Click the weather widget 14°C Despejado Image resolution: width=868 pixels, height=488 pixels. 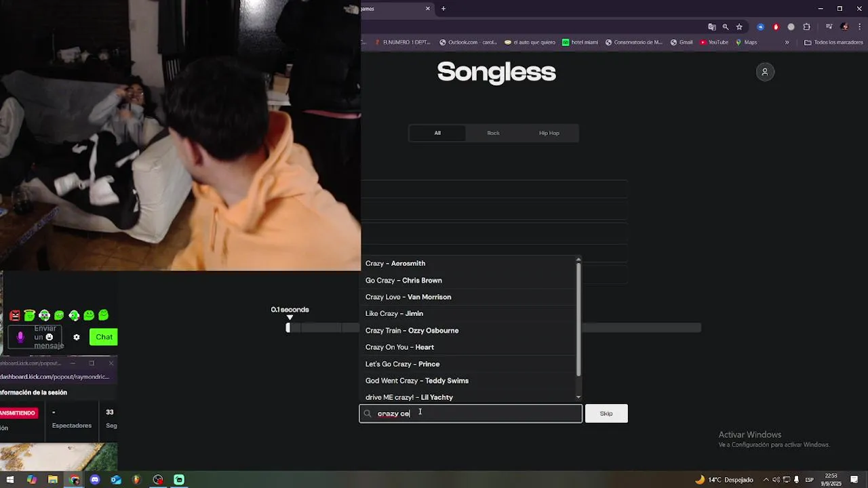[724, 480]
